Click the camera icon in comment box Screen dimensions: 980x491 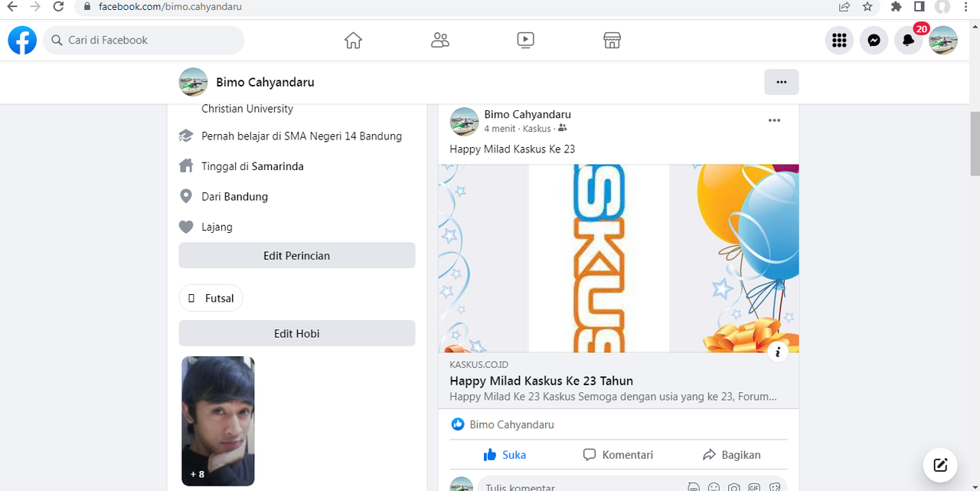[x=734, y=487]
